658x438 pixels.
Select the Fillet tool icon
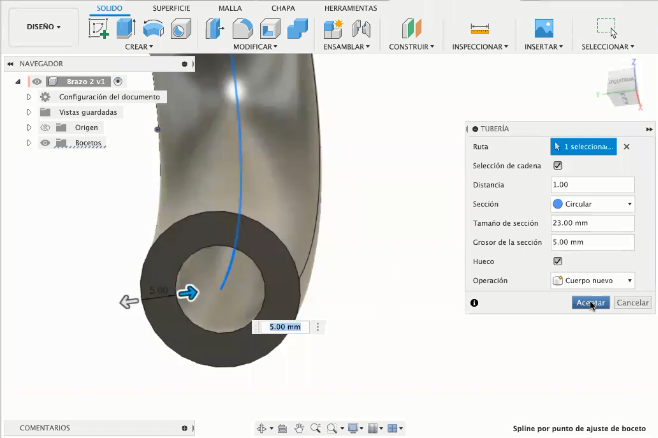coord(243,29)
